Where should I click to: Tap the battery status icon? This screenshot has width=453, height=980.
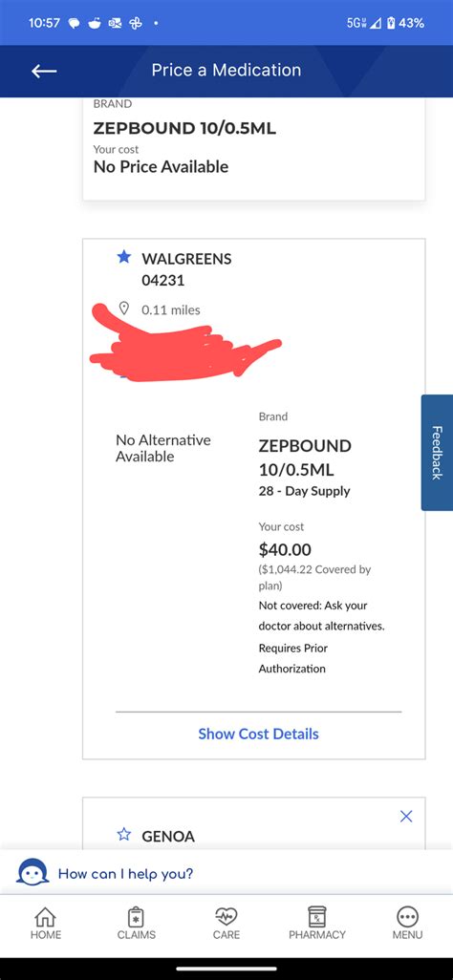391,23
